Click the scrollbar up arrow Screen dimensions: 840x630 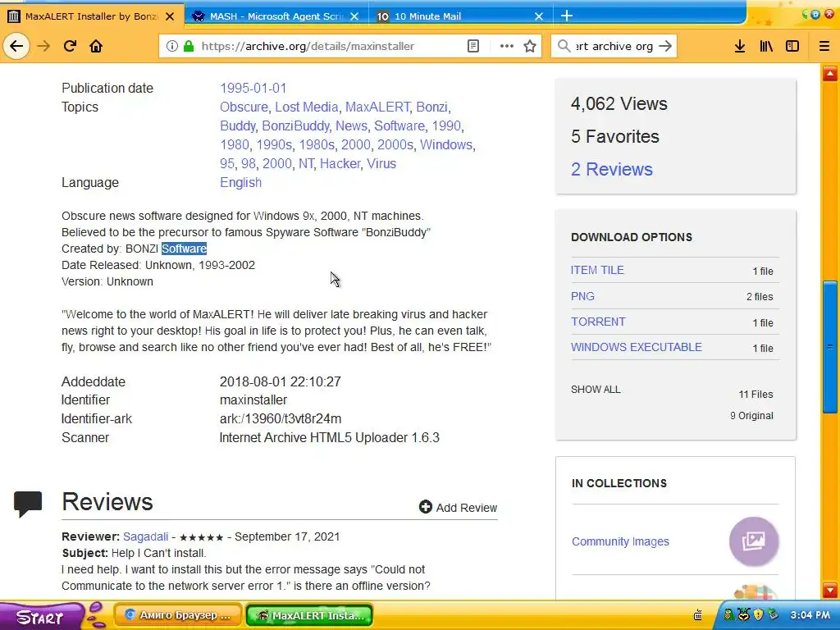pyautogui.click(x=830, y=73)
